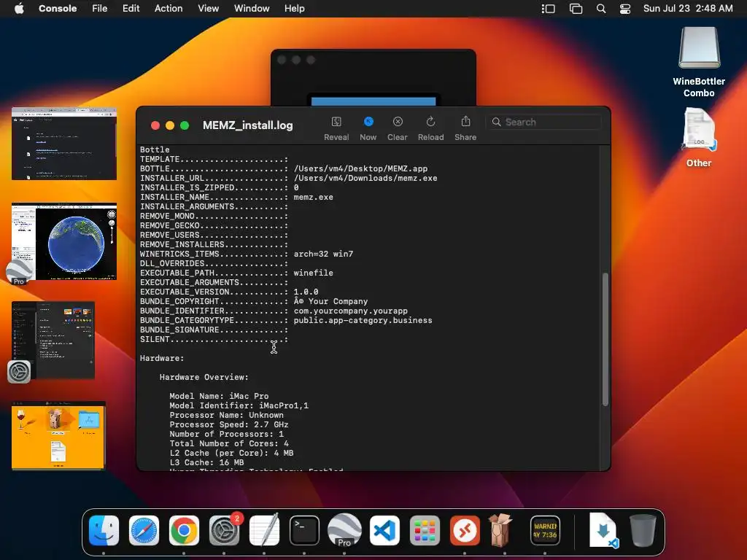Image resolution: width=747 pixels, height=560 pixels.
Task: Open the Console app menu
Action: pyautogui.click(x=58, y=9)
